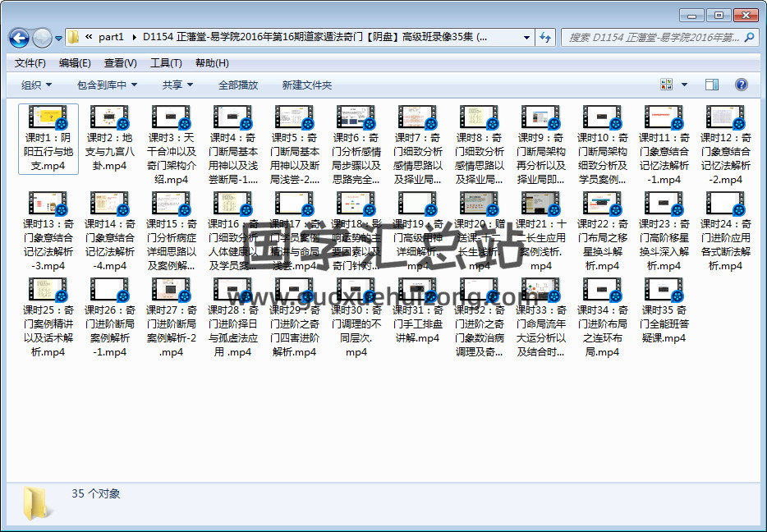Viewport: 767px width, 532px height.
Task: Open the 工具(T) menu
Action: 165,63
